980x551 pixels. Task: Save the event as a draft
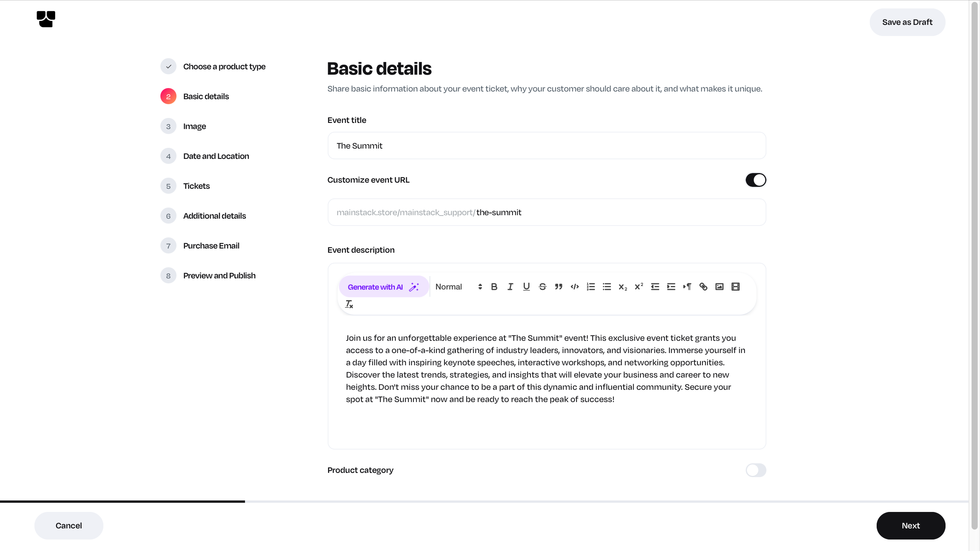907,22
